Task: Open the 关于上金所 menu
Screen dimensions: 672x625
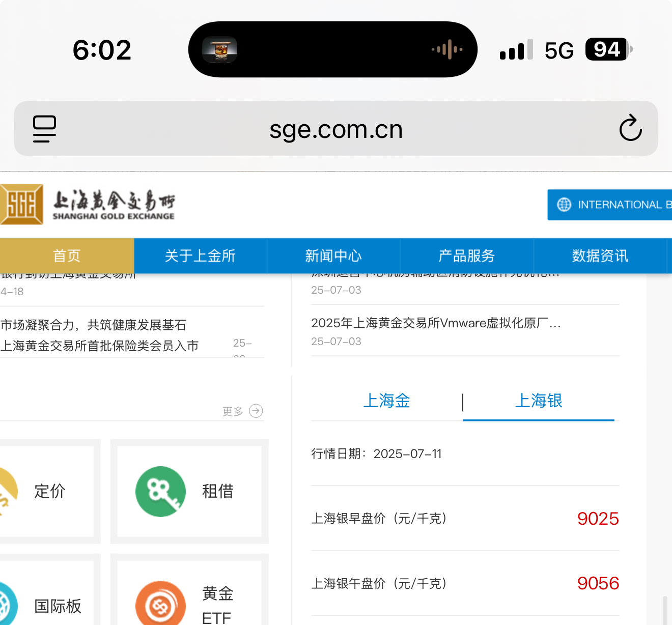Action: (x=200, y=255)
